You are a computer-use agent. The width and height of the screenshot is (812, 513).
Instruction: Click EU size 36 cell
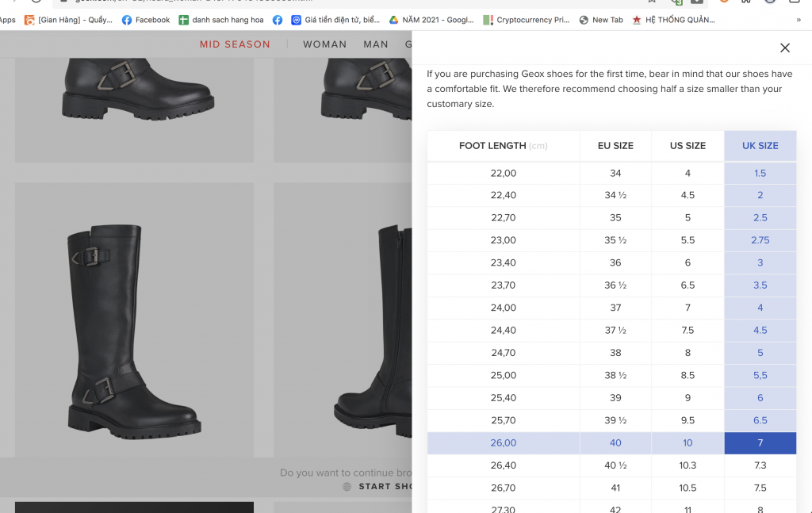(x=615, y=263)
